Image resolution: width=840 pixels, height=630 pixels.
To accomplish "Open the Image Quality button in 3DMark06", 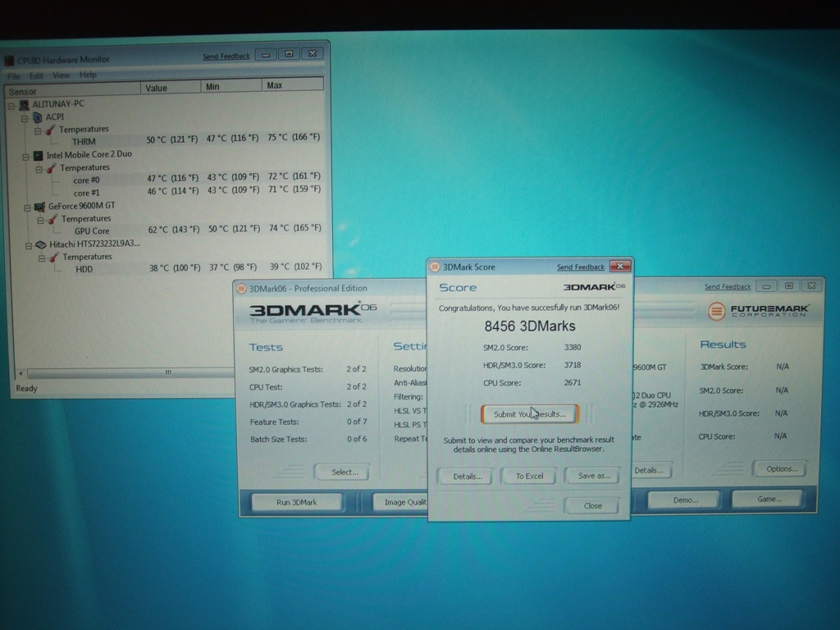I will (x=400, y=502).
